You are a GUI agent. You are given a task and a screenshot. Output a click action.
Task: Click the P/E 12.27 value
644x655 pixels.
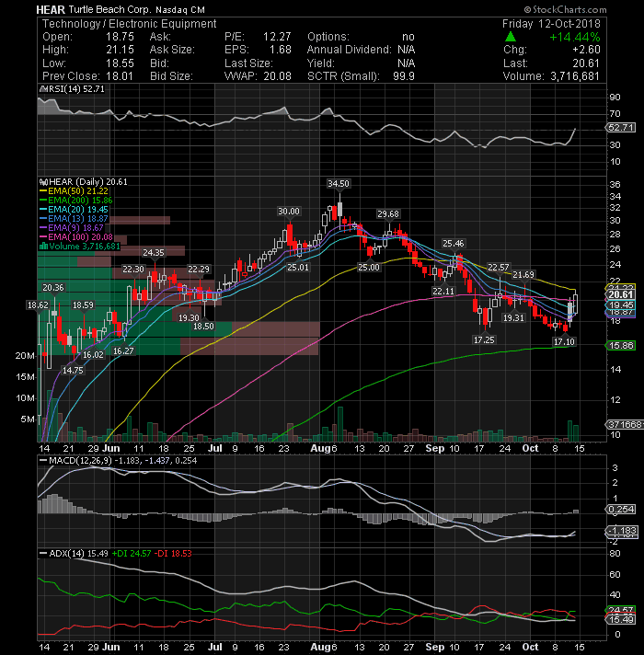point(277,37)
